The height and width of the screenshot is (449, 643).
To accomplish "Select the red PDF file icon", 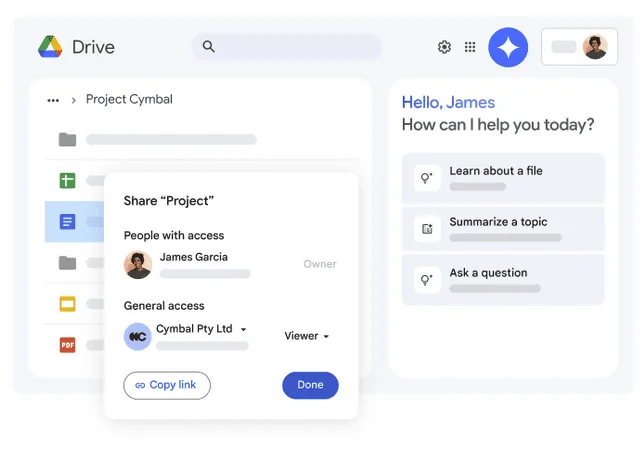I will click(67, 345).
